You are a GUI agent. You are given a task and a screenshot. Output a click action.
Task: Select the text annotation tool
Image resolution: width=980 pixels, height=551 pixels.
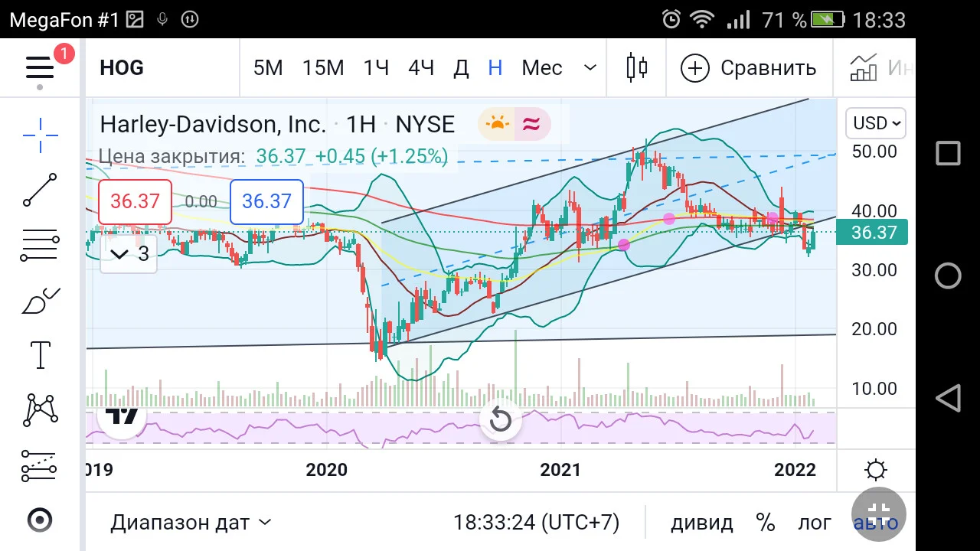40,356
